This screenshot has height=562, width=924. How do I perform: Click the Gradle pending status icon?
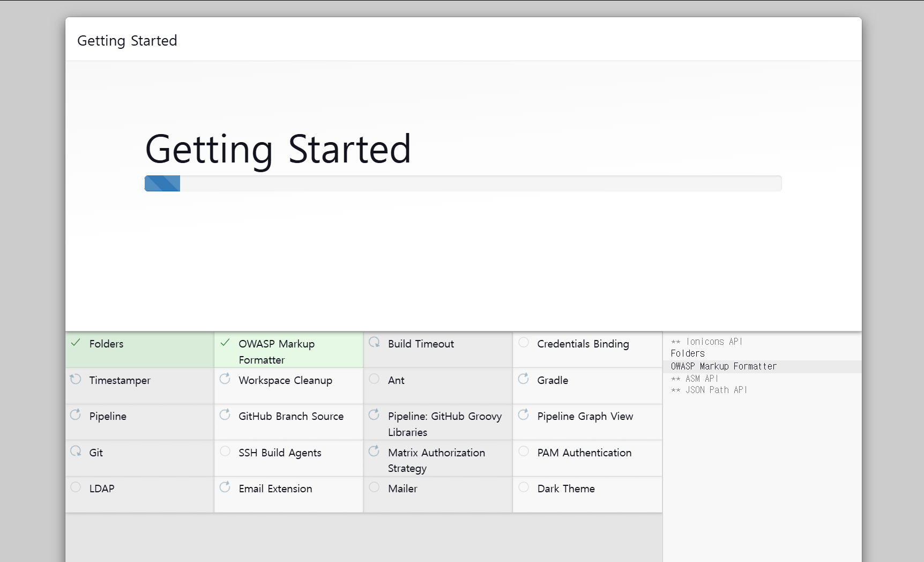524,379
